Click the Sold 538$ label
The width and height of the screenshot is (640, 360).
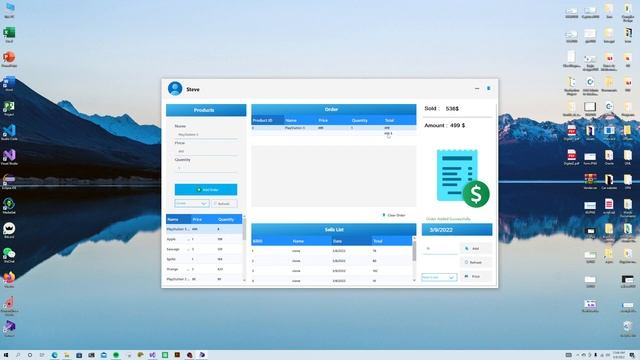pyautogui.click(x=442, y=109)
